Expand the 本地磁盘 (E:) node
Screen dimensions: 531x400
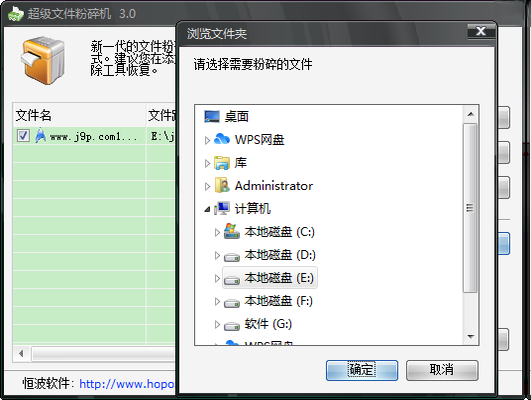click(217, 278)
